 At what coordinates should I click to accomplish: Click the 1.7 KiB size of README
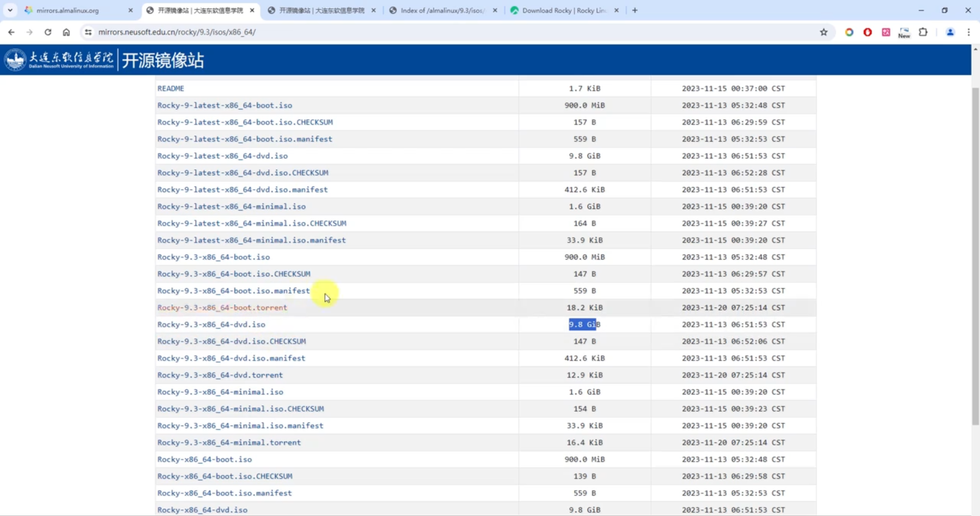click(584, 88)
